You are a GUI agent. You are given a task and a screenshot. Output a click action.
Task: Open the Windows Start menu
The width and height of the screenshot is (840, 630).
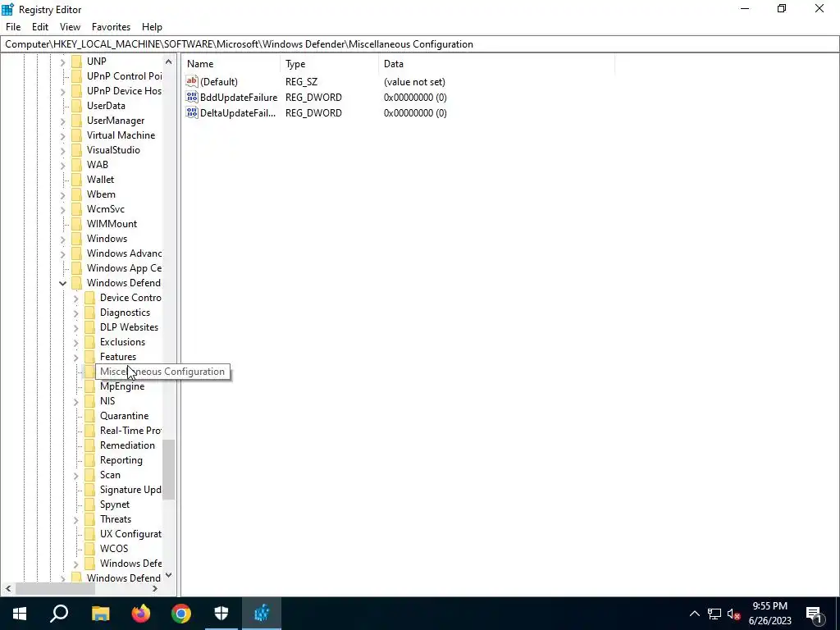click(x=20, y=614)
